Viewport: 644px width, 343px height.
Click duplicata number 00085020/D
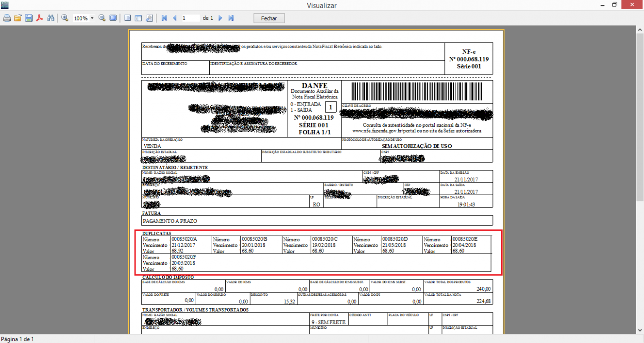(x=395, y=239)
